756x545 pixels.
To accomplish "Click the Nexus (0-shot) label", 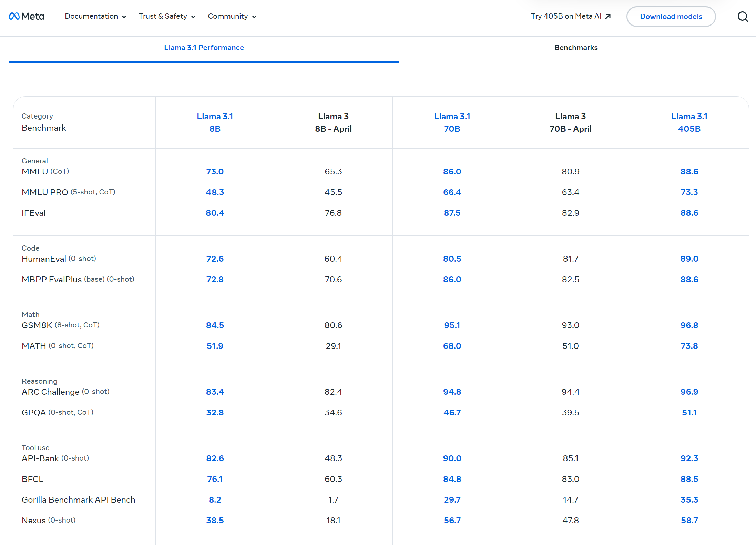I will pyautogui.click(x=49, y=520).
